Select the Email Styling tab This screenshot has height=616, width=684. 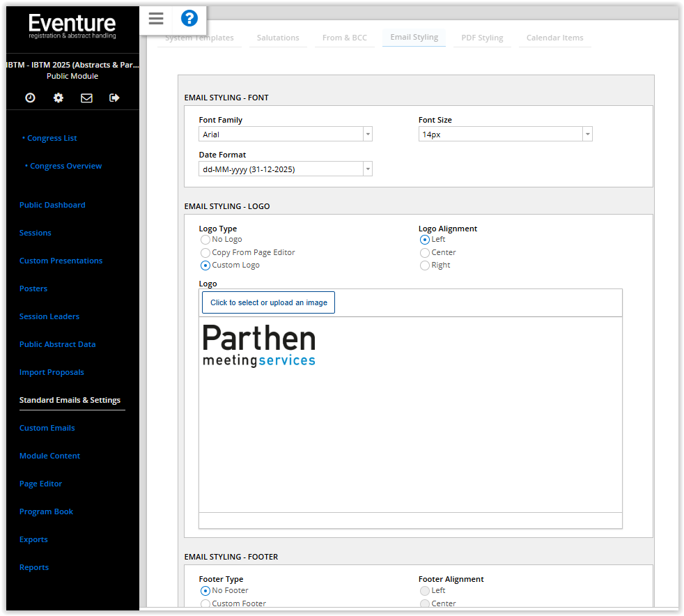pos(414,38)
